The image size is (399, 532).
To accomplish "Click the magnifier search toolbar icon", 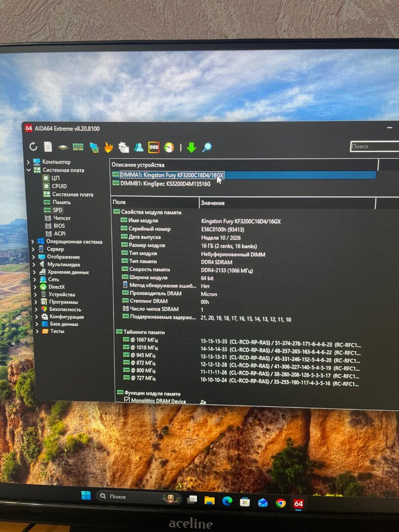I will [x=207, y=147].
